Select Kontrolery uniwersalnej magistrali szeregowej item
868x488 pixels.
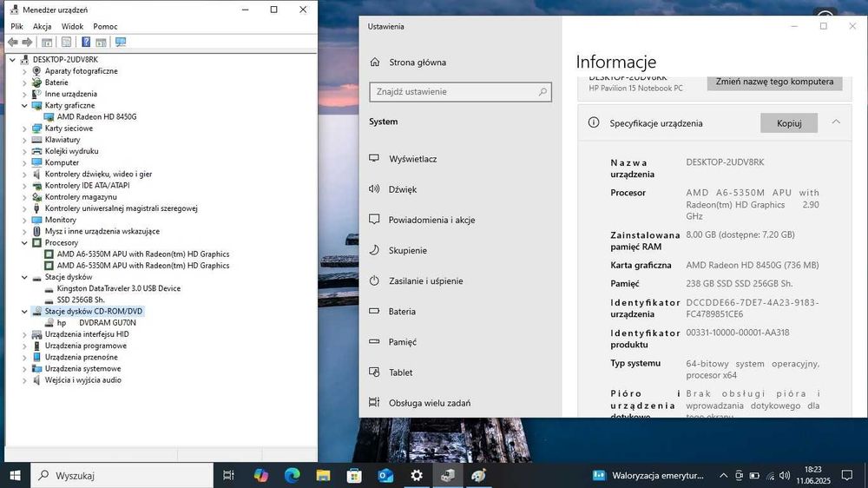click(x=122, y=208)
